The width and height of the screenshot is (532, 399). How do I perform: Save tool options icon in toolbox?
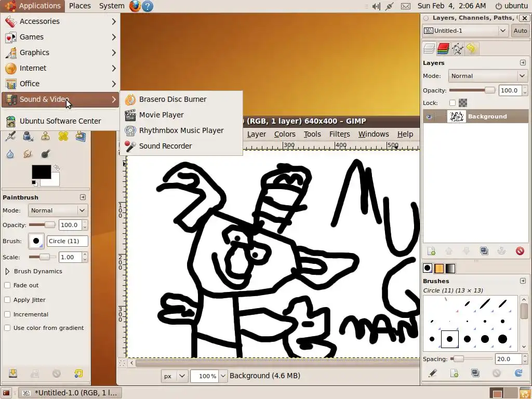[x=13, y=374]
